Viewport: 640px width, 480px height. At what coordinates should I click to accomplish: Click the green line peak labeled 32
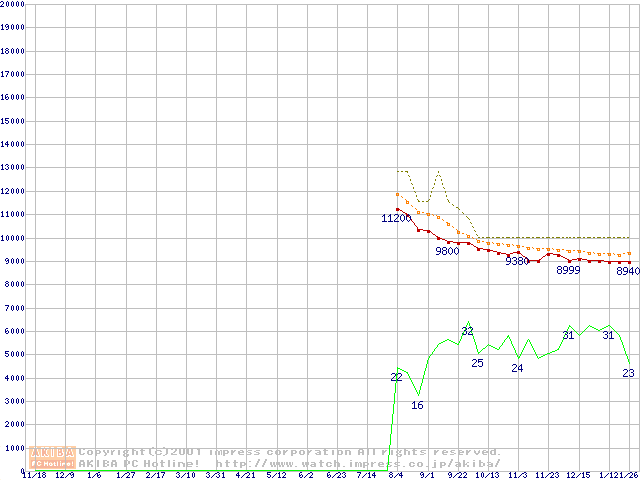click(x=467, y=331)
